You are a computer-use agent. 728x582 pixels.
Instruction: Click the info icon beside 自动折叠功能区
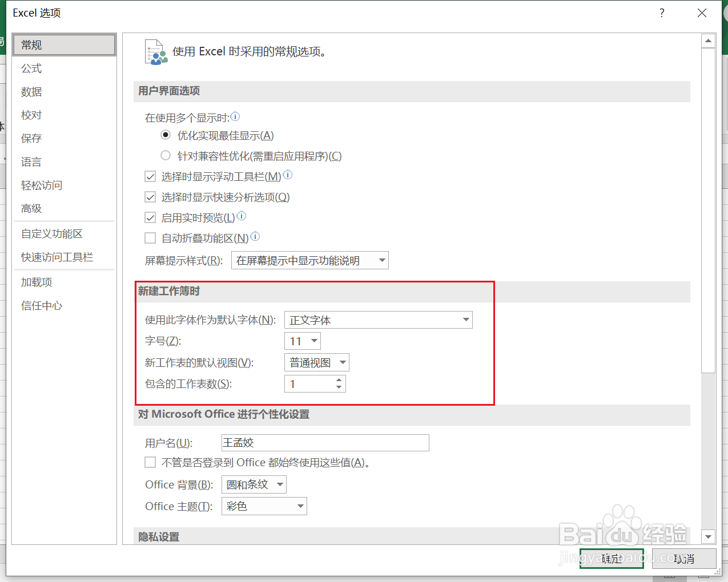[254, 236]
